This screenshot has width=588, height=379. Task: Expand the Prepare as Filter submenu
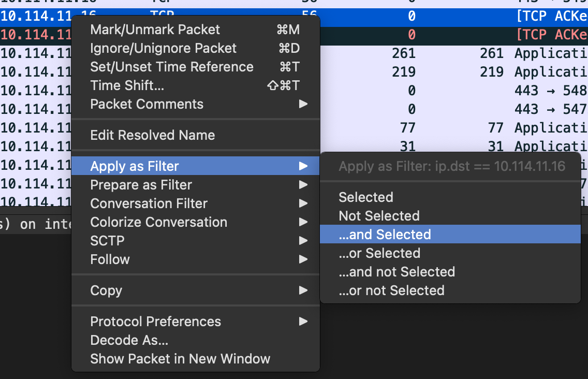[x=141, y=185]
